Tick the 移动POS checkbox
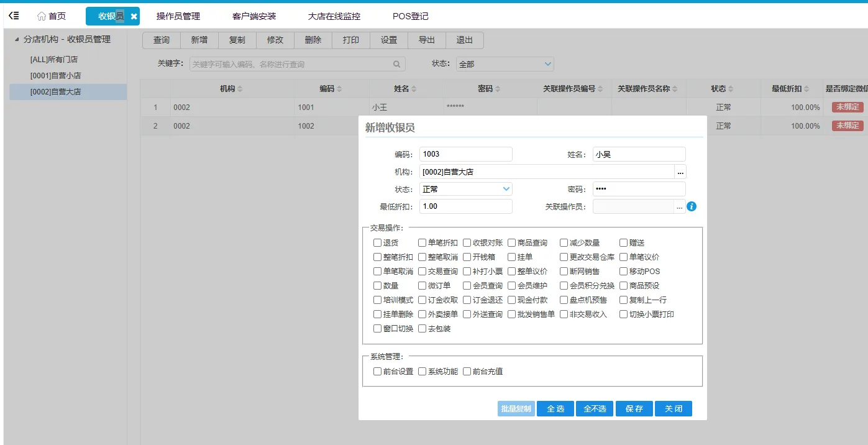868x445 pixels. pyautogui.click(x=623, y=272)
